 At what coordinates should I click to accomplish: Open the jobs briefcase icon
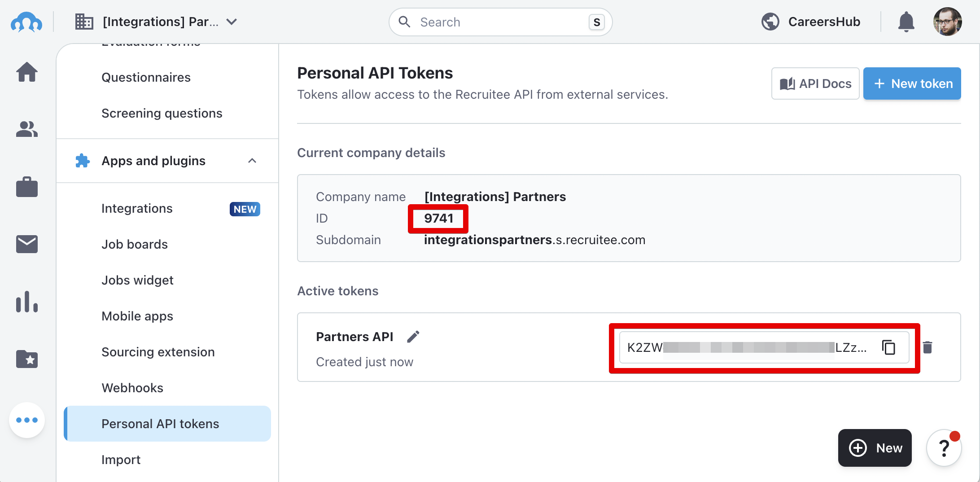coord(27,187)
